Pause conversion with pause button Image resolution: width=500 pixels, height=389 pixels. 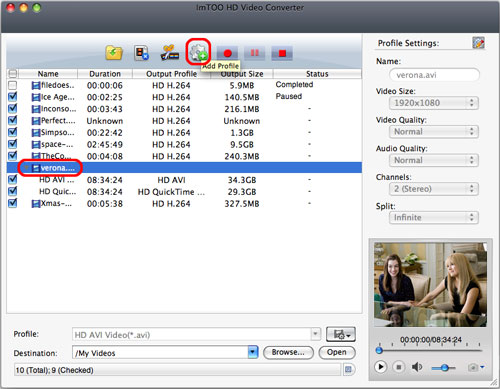pos(255,53)
